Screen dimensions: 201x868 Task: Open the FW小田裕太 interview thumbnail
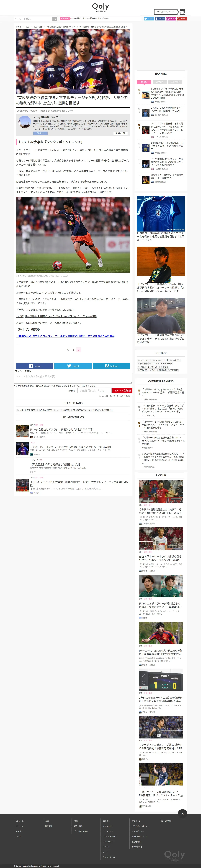click(x=161, y=264)
